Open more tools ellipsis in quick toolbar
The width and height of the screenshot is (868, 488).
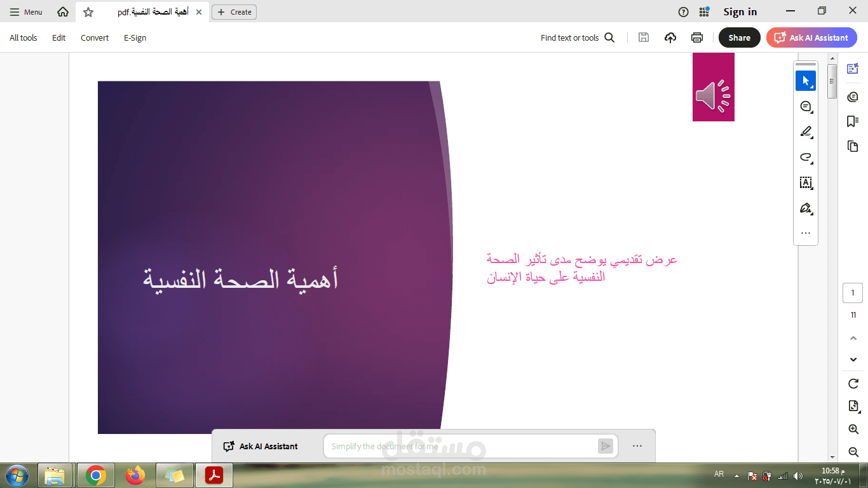click(806, 233)
